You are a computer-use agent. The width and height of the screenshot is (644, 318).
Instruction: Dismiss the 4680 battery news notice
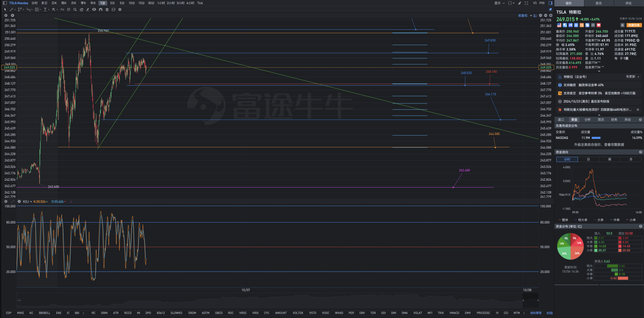point(638,109)
